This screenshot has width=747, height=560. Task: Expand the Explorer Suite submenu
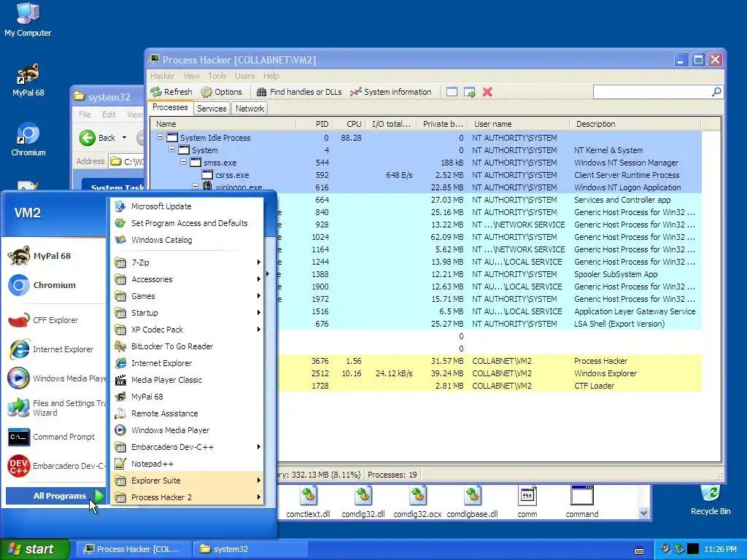[x=187, y=480]
